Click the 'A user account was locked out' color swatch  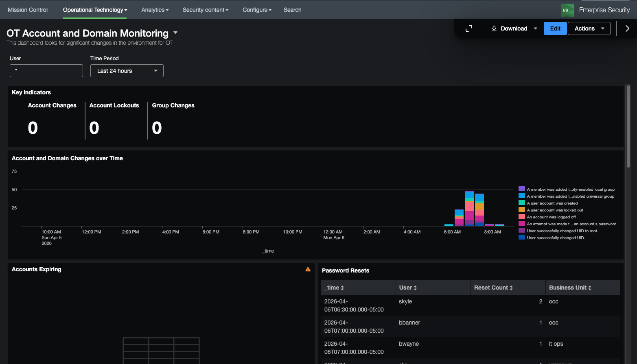[522, 210]
